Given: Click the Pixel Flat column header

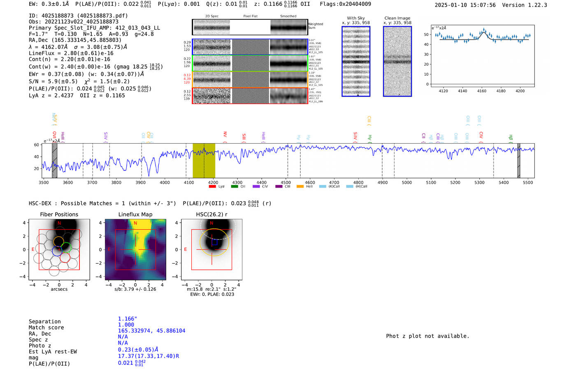Looking at the screenshot, I should click(250, 16).
